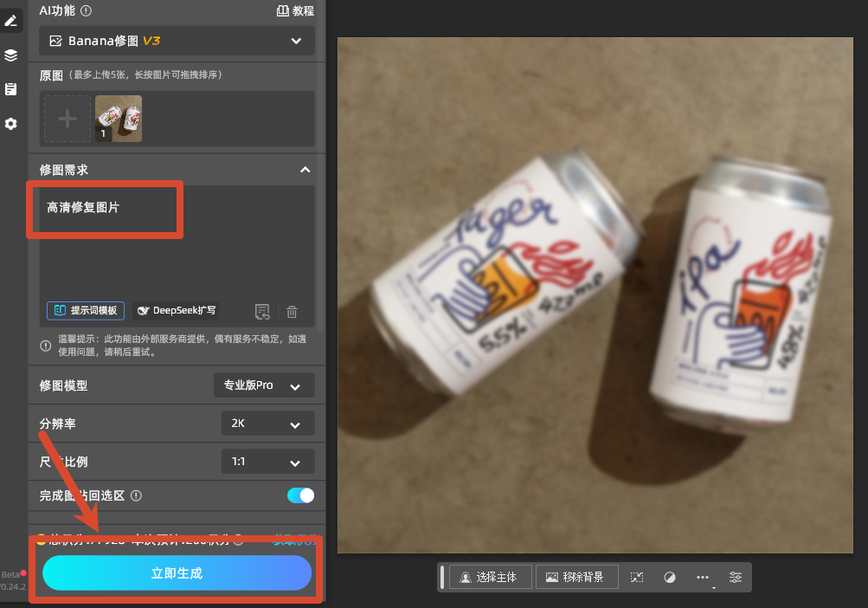Click the DeepSeek扩写 button
Screen dimensions: 868x608
coord(177,310)
